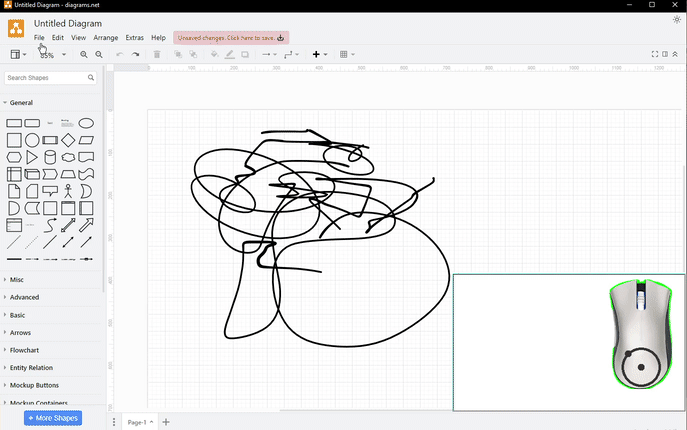Click the unsaved changes save button
The image size is (687, 430).
click(x=231, y=38)
